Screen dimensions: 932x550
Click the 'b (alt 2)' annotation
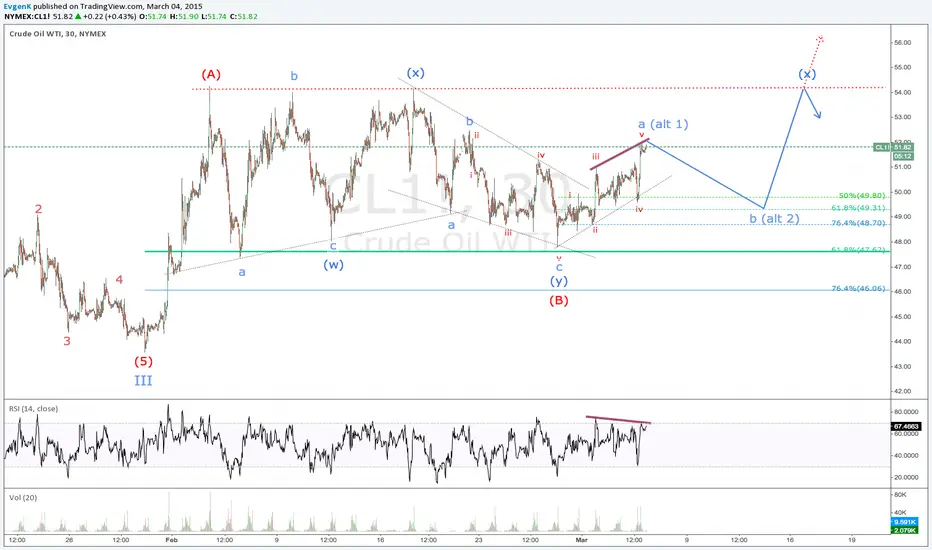tap(774, 219)
